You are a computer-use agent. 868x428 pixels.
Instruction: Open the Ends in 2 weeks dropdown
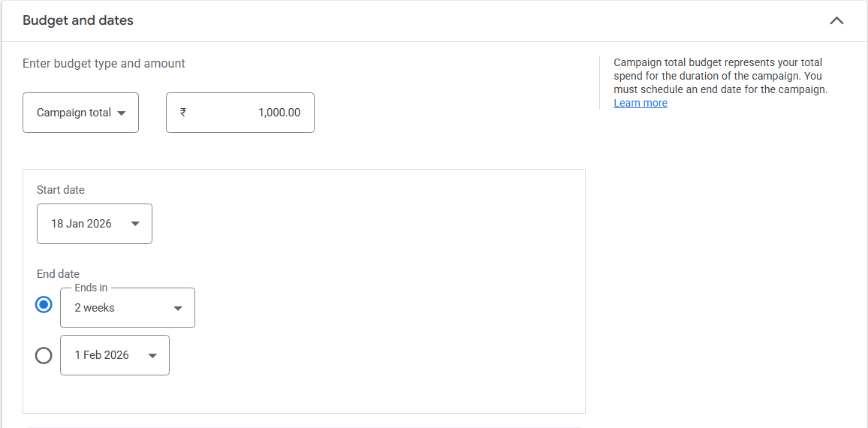tap(128, 308)
